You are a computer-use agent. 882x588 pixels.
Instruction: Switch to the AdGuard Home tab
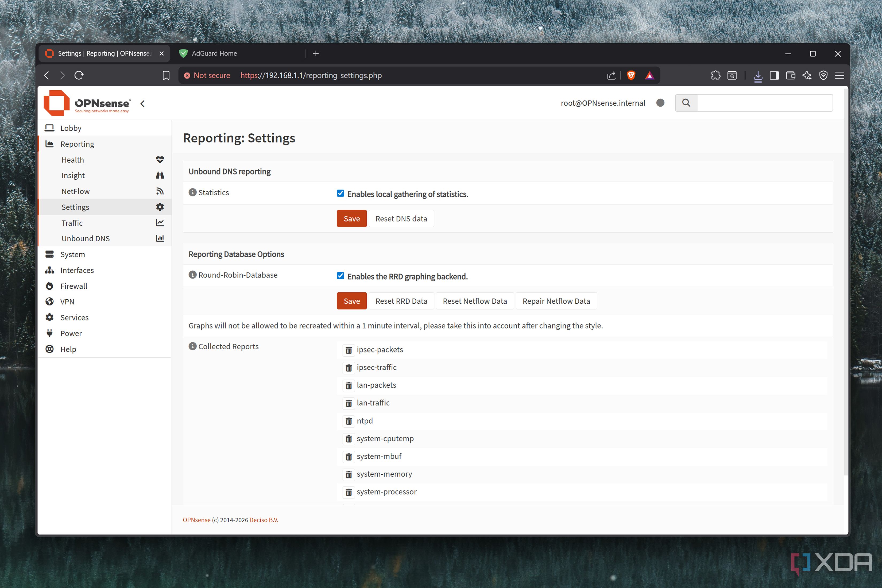point(240,54)
